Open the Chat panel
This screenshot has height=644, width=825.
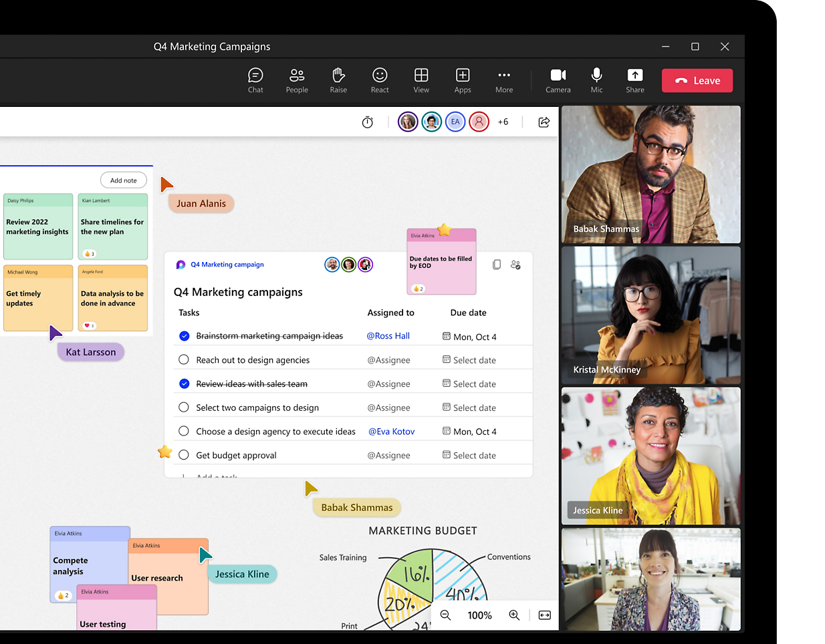(x=255, y=80)
